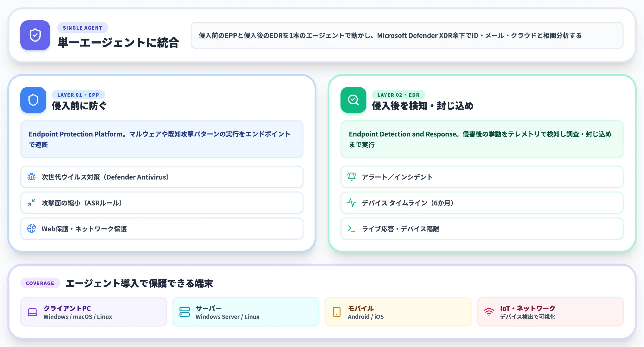Click the 単一エージェントに統合 heading
Viewport: 644px width, 347px height.
pos(118,43)
